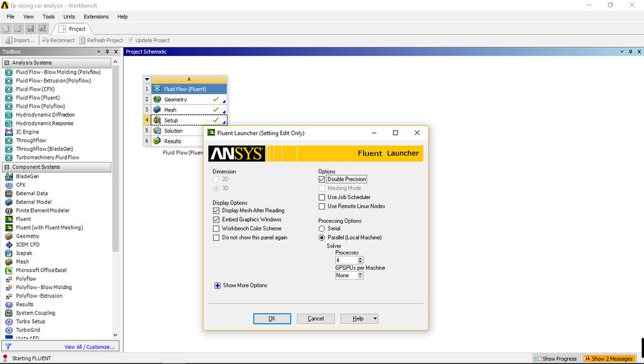Screen dimensions: 644x364
Task: Click Show 2 Messages button
Action: click(609, 359)
